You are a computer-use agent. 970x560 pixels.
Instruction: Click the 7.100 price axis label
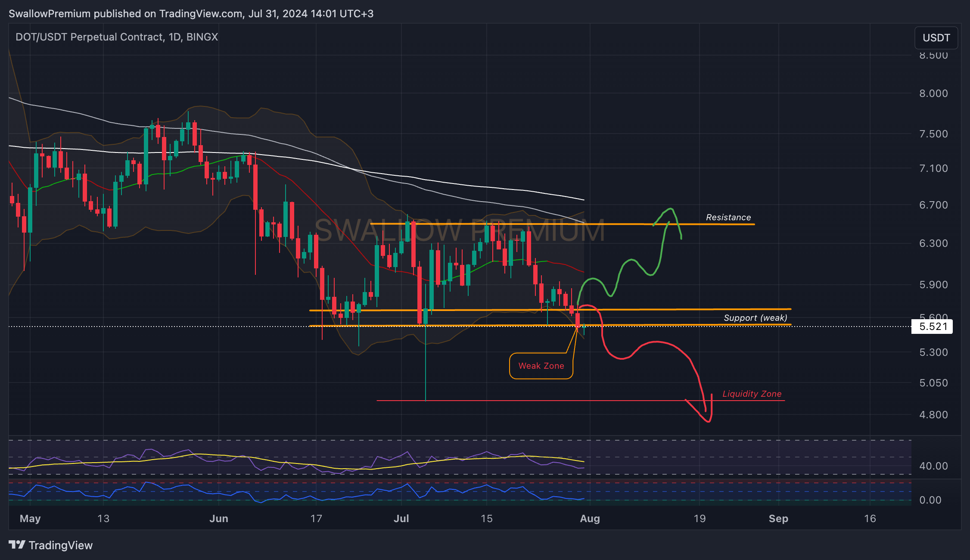933,168
